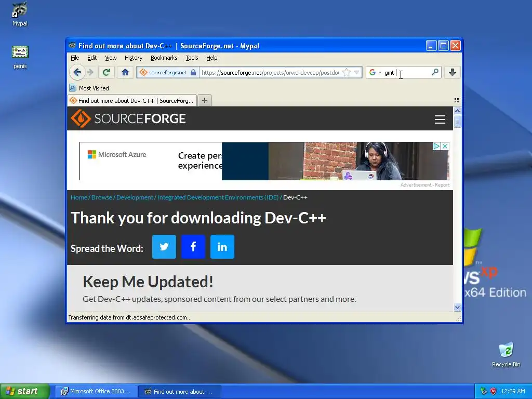Open the Most Visited bookmarks folder

coord(89,88)
